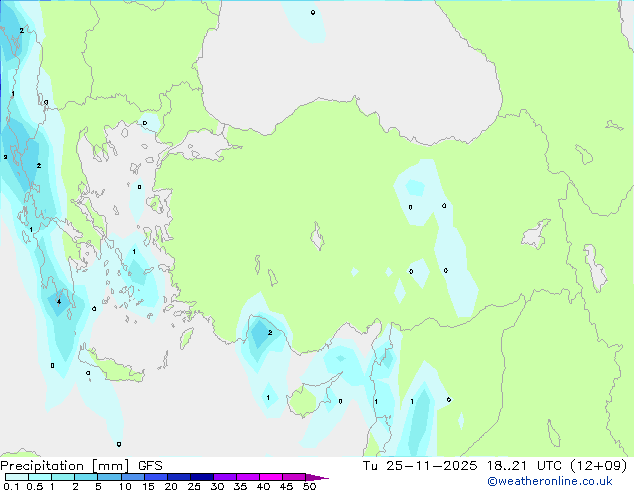The width and height of the screenshot is (634, 490).
Task: Click the 'Tu 25-11-2025 18..21 UTC (12+09)' timestamp
Action: 495,466
